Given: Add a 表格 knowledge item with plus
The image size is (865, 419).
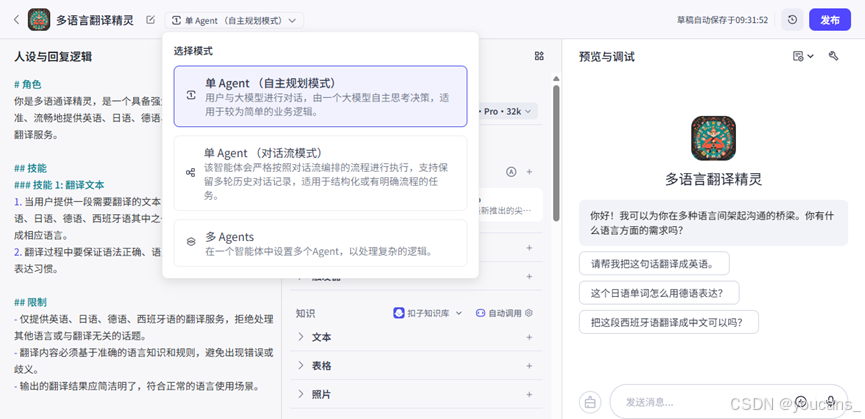Looking at the screenshot, I should click(529, 366).
